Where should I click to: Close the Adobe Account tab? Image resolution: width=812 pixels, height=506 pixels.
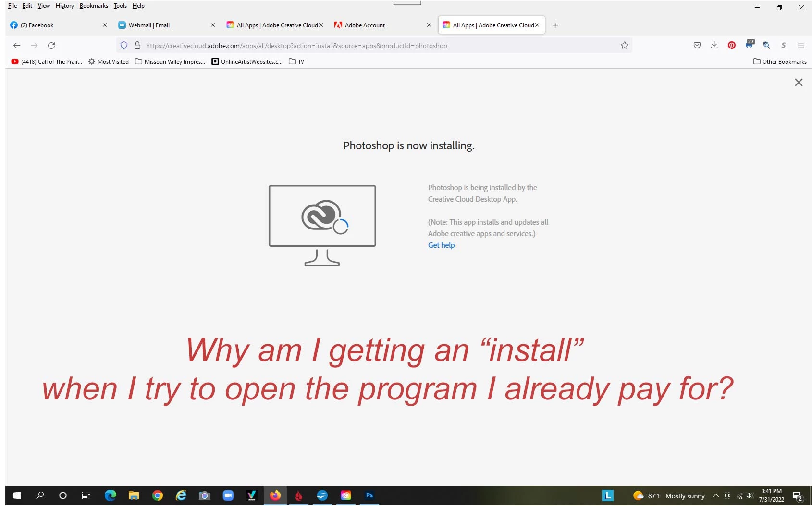point(429,25)
